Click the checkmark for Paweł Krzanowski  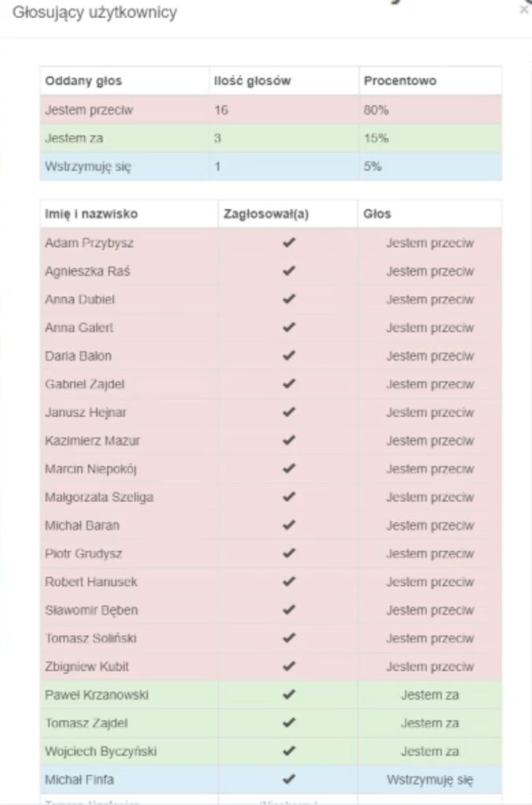tap(288, 695)
